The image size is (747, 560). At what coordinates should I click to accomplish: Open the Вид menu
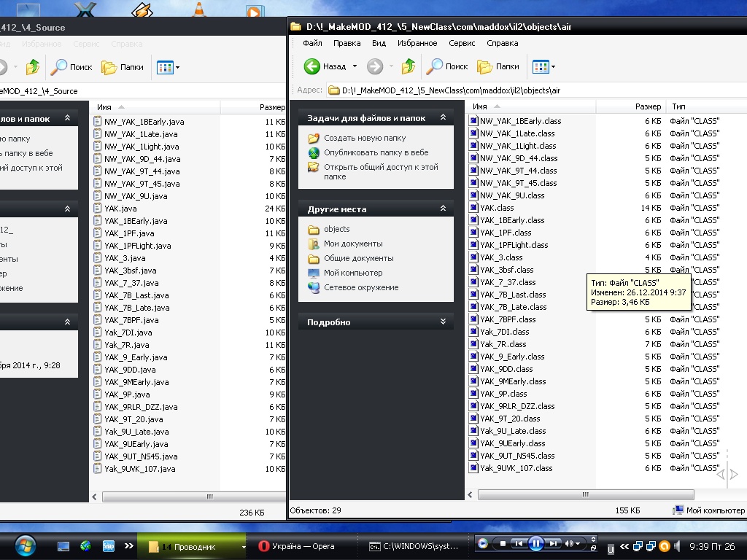[x=379, y=43]
